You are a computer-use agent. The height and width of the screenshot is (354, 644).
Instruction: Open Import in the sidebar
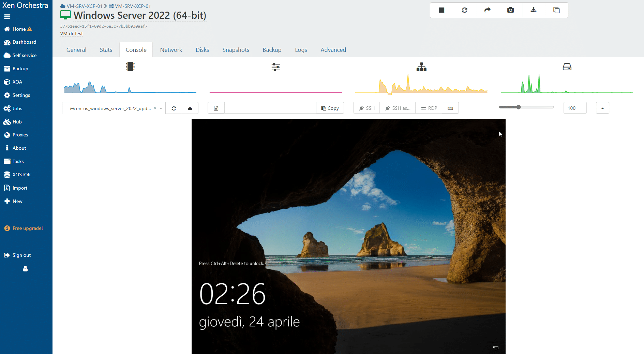(16, 188)
